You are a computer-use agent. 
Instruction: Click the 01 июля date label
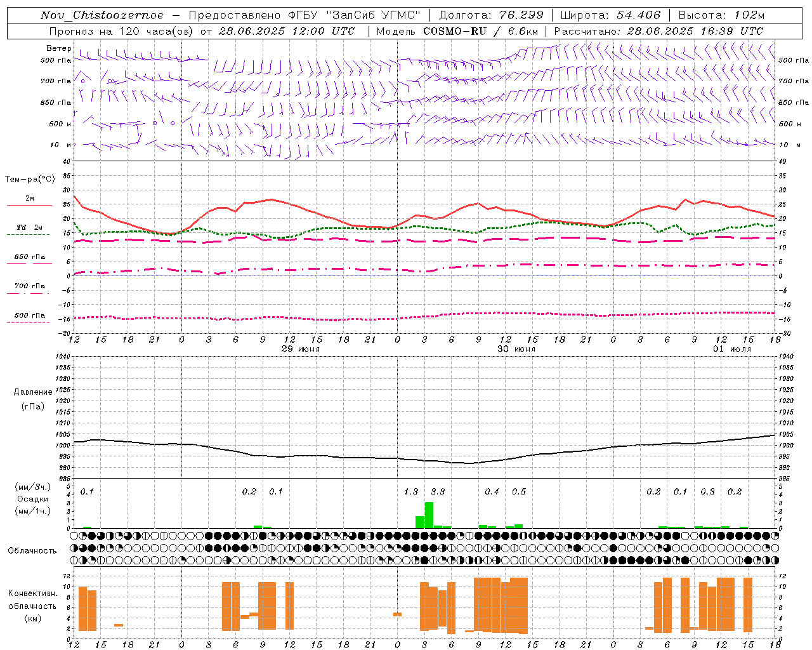coord(732,349)
